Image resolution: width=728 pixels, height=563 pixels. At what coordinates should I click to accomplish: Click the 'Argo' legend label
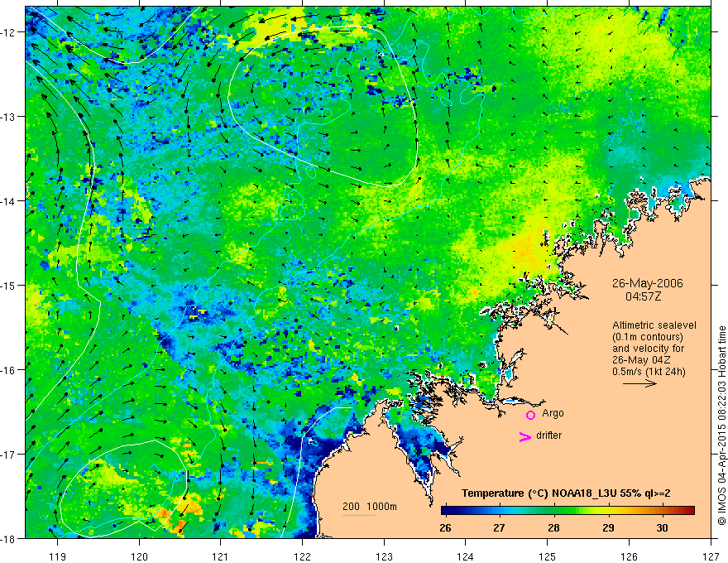point(553,413)
